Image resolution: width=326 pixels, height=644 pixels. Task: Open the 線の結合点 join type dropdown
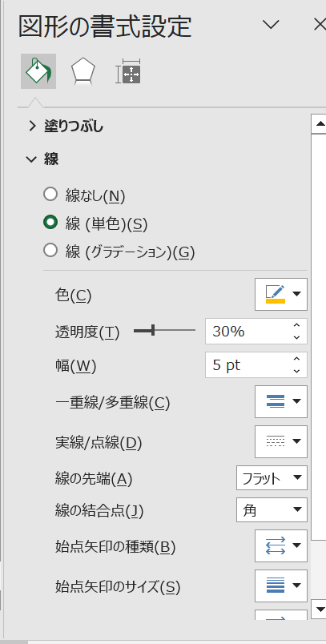click(x=272, y=510)
